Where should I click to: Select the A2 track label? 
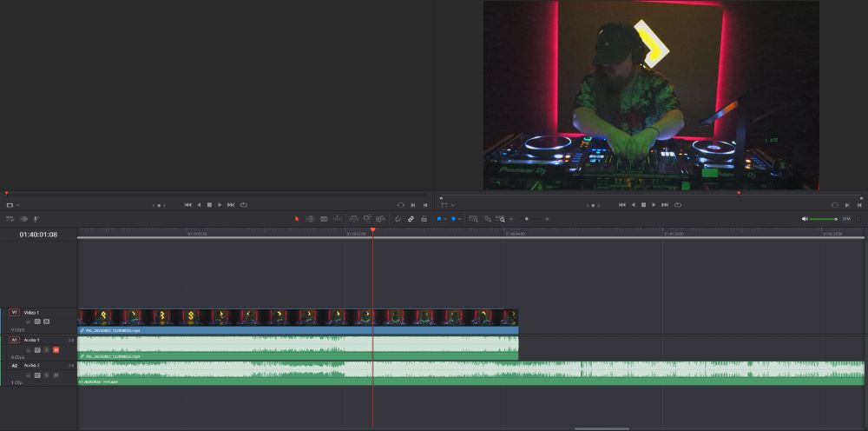[x=15, y=366]
